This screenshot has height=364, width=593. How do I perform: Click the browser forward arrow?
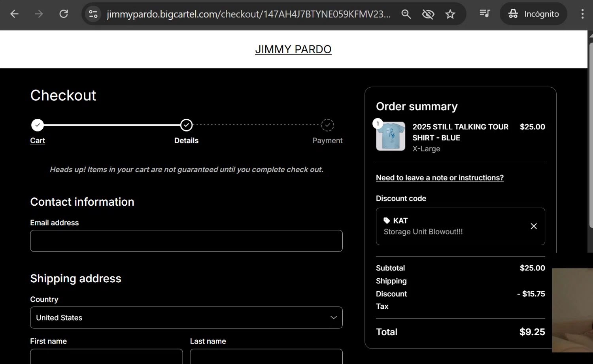[39, 14]
